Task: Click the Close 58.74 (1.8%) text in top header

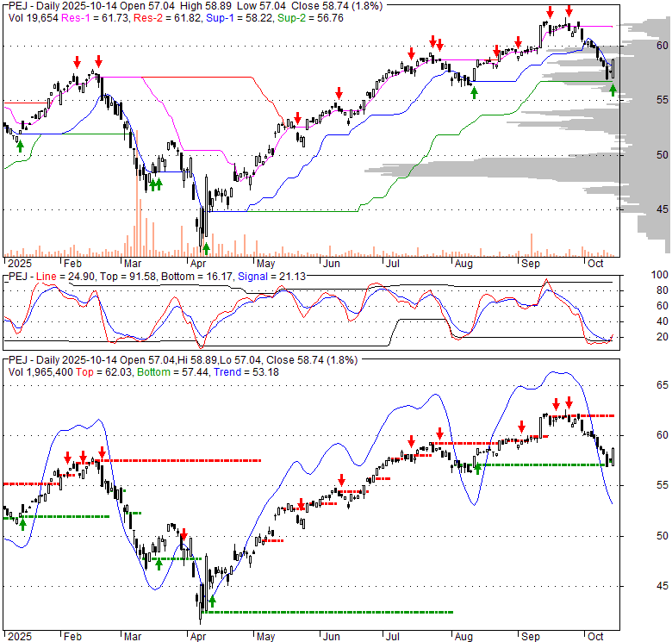Action: point(337,6)
